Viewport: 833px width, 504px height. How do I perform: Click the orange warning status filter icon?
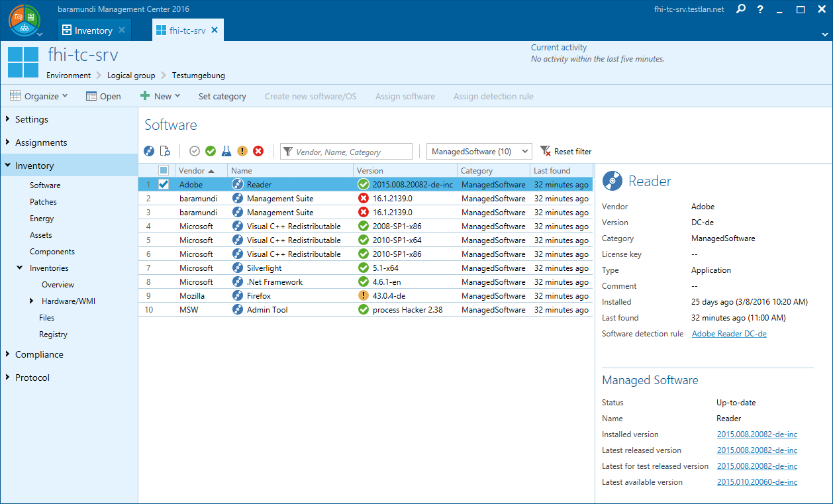(x=242, y=151)
